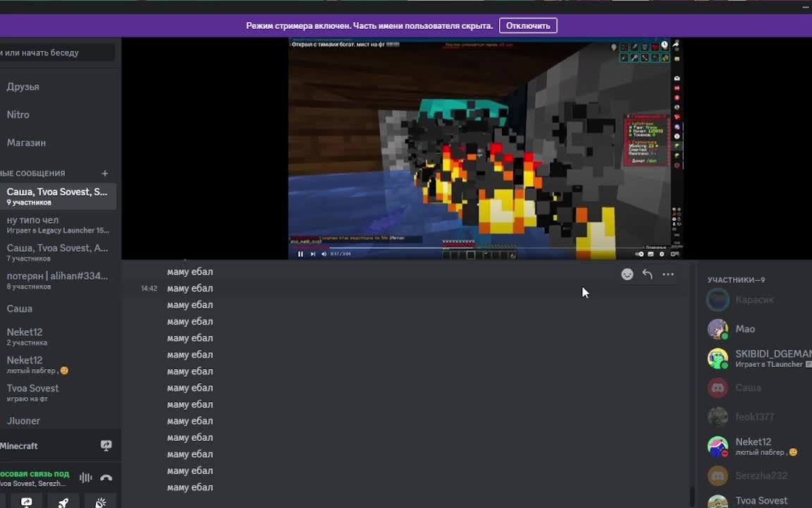Click the embedded Minecraft video frame
The height and width of the screenshot is (508, 812).
tap(485, 147)
